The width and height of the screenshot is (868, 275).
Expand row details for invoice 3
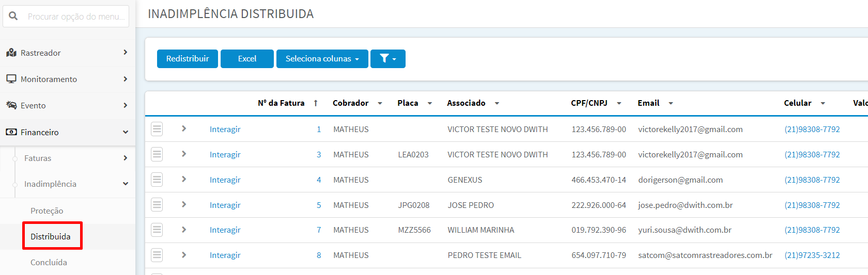coord(184,154)
